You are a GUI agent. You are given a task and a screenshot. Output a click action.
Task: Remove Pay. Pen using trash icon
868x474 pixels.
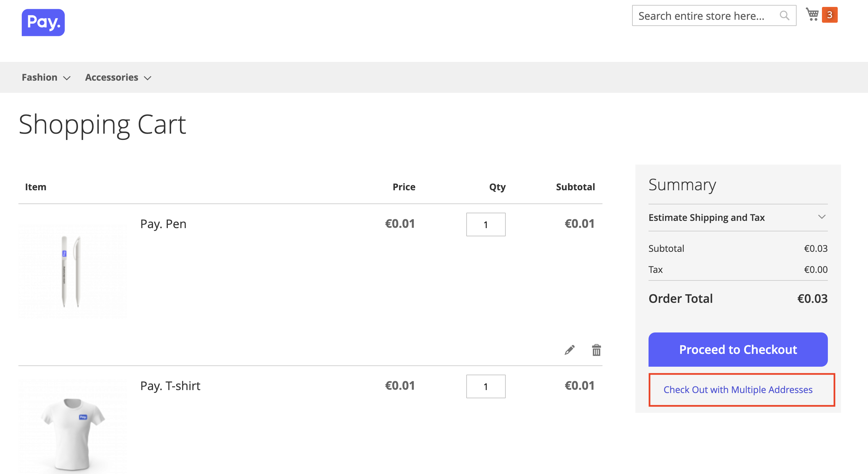pos(597,350)
